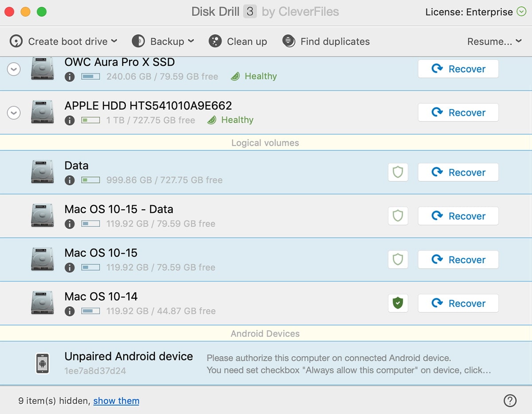Click the APPLE HDD Healthy status indicator
The image size is (532, 414).
(231, 120)
